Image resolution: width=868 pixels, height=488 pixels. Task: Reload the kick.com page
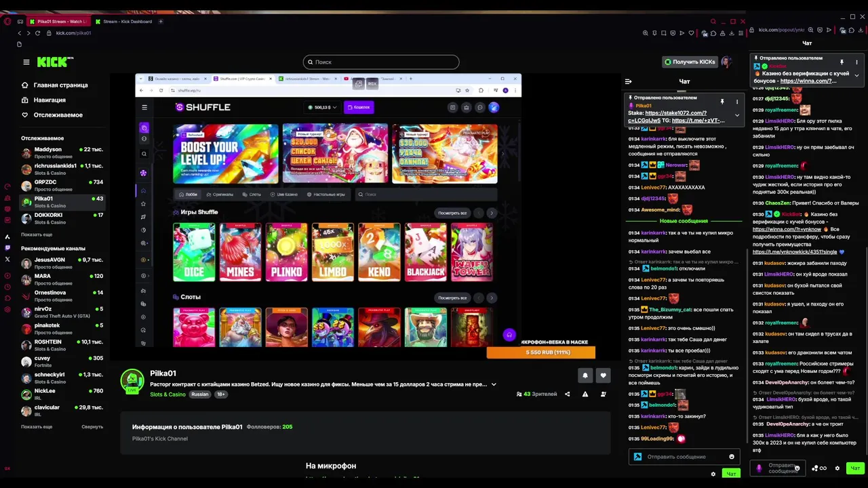click(x=39, y=33)
